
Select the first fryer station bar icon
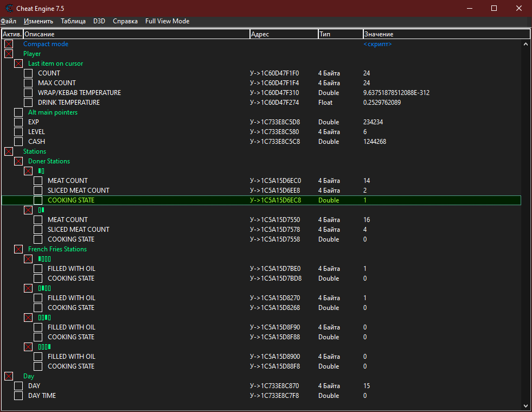click(x=44, y=259)
